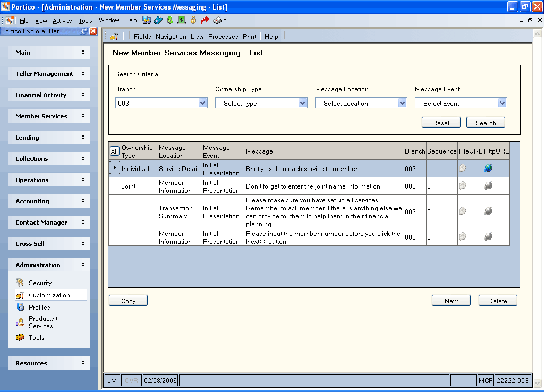Image resolution: width=544 pixels, height=392 pixels.
Task: Click HttpURL icon in Transaction Summary row
Action: coord(489,211)
